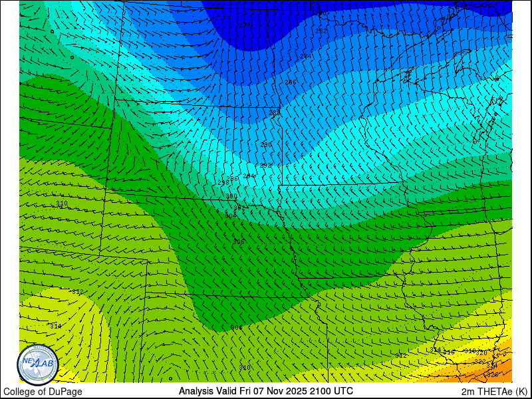Select the Analysis Valid Fri 07 Nov 2025 2100 UTC text

click(265, 391)
